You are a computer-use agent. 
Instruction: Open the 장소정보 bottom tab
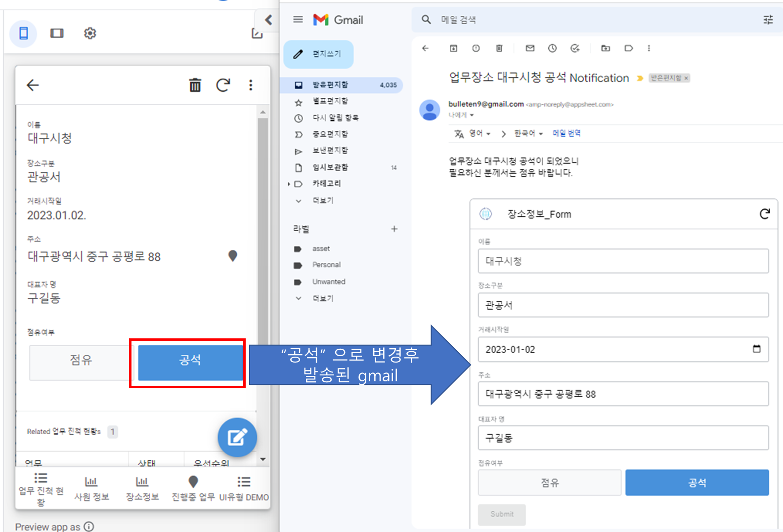[142, 489]
